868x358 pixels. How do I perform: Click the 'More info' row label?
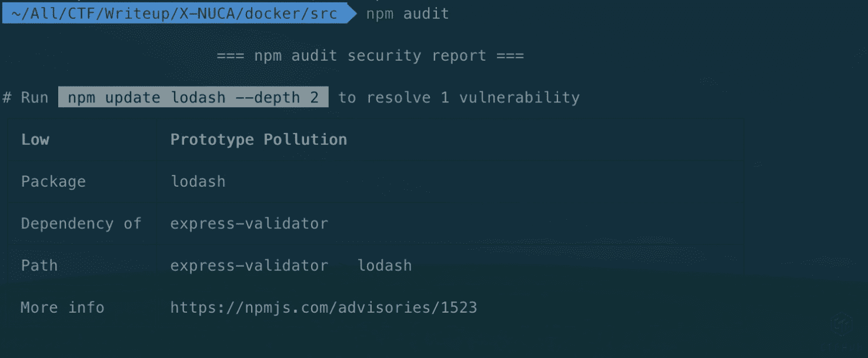coord(62,307)
